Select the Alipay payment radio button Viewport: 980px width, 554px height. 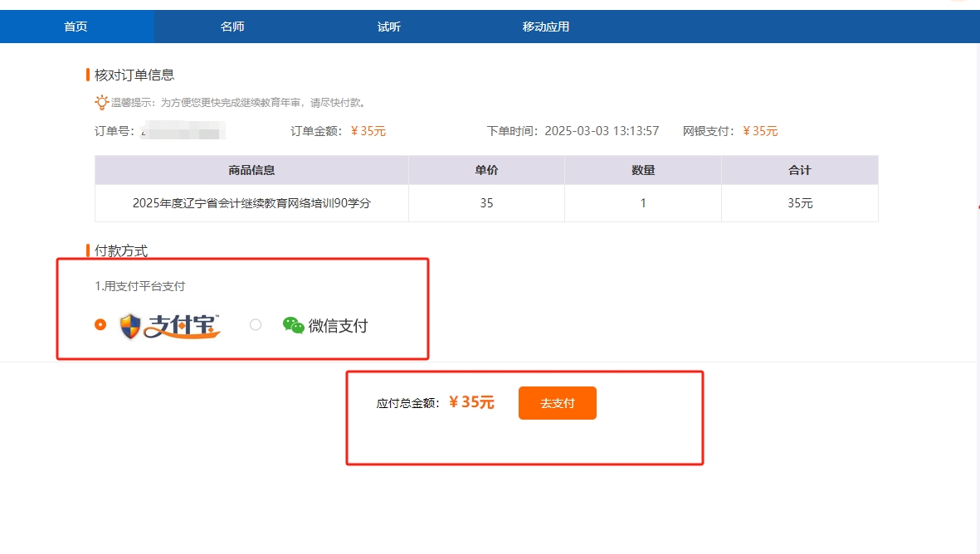[x=101, y=325]
